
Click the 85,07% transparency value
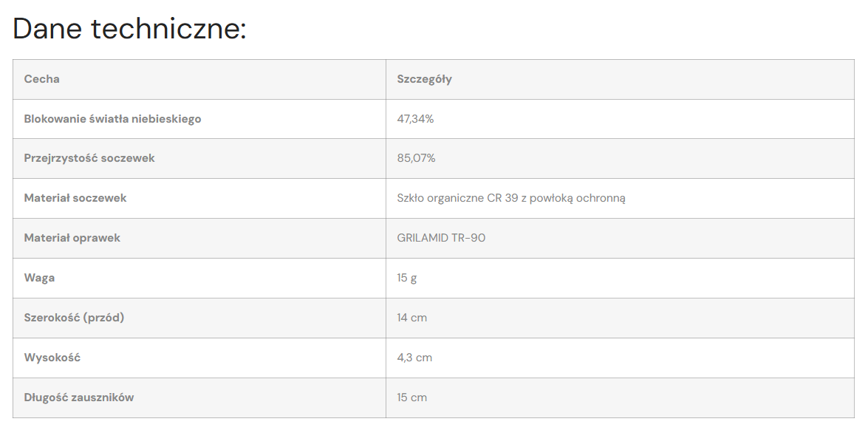[416, 158]
